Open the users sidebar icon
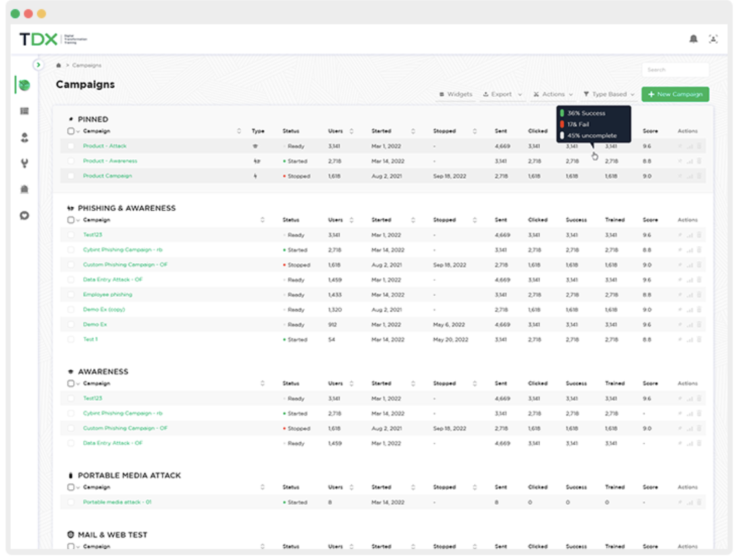 (x=24, y=137)
